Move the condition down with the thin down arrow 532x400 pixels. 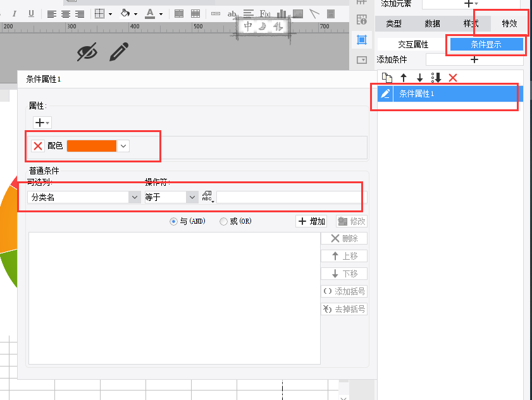[419, 78]
